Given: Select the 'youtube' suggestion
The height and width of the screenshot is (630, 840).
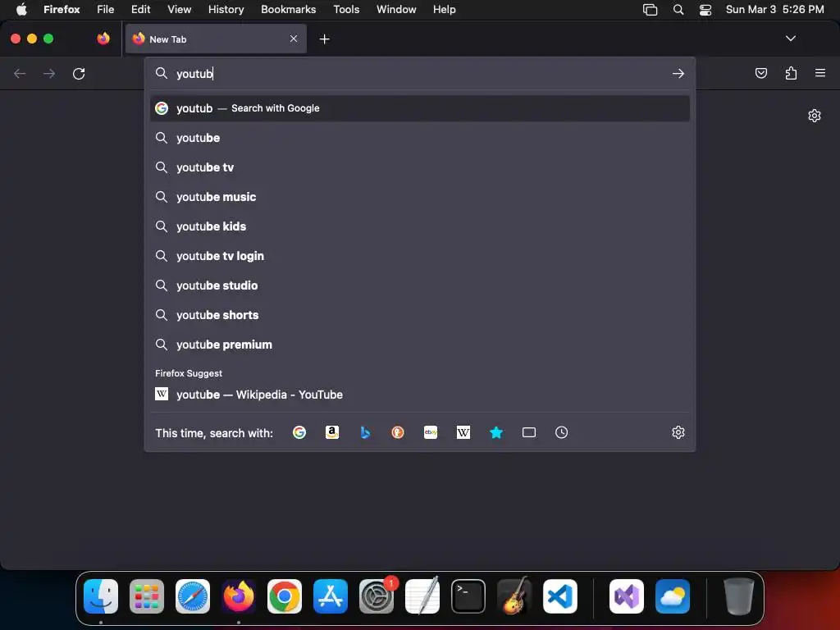Looking at the screenshot, I should (x=420, y=138).
